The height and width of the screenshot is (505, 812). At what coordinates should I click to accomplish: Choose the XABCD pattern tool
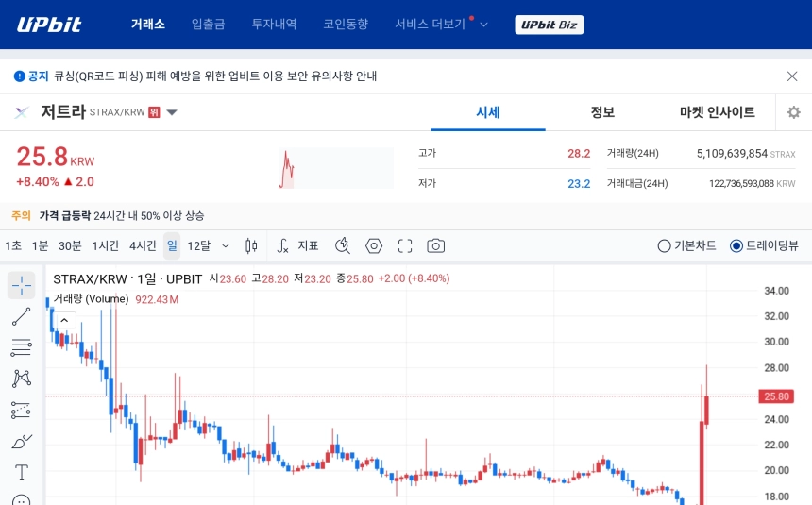[x=21, y=379]
